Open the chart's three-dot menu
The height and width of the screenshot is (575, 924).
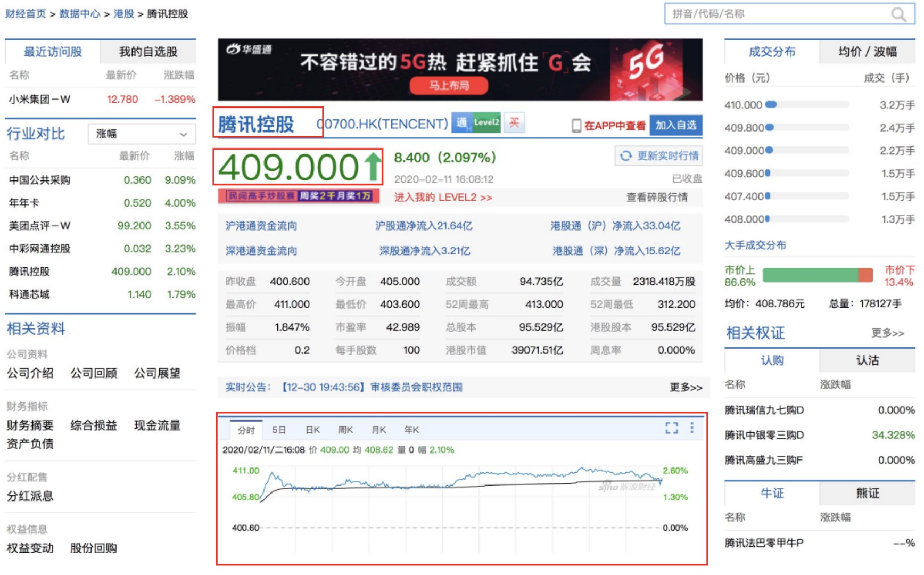coord(692,428)
